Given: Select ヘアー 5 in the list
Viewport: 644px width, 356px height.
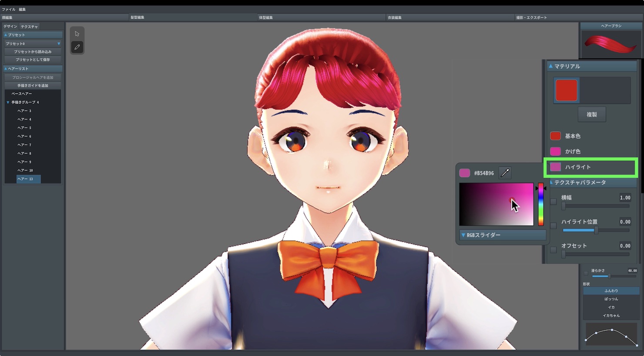Looking at the screenshot, I should (24, 128).
